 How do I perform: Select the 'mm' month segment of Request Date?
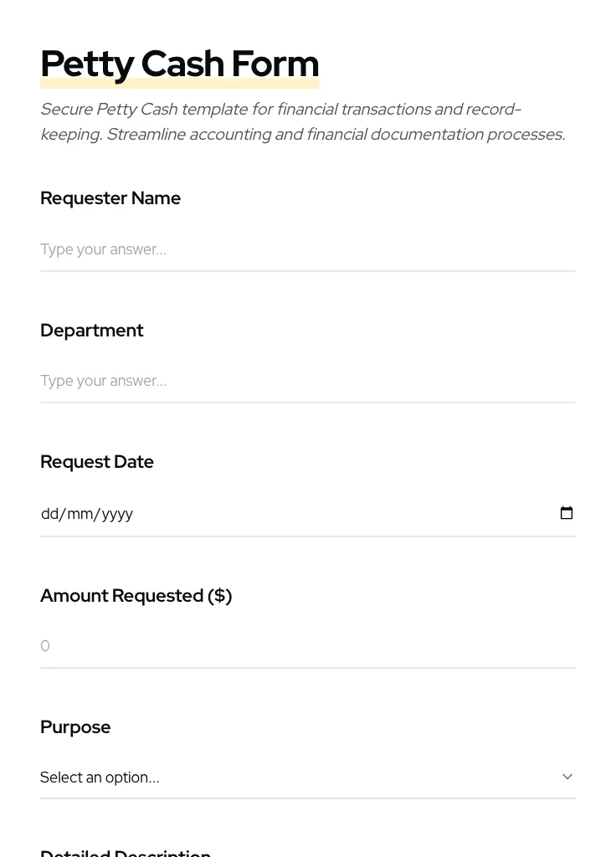click(81, 514)
